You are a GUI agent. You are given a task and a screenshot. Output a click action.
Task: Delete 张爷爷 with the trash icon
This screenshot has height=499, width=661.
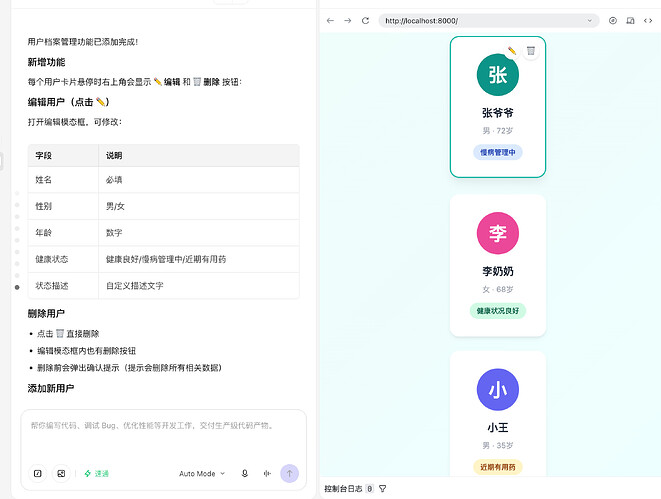531,51
